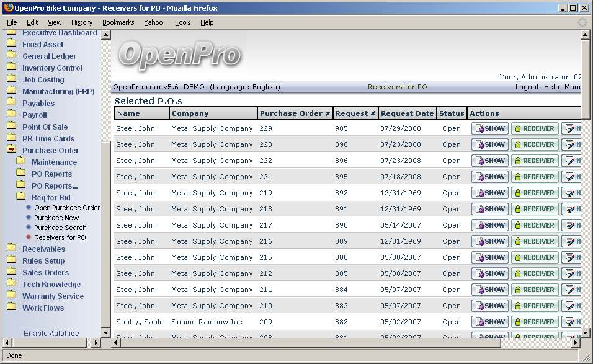Viewport: 593px width, 364px height.
Task: Expand the PO Reports subfolder
Action: (x=51, y=174)
